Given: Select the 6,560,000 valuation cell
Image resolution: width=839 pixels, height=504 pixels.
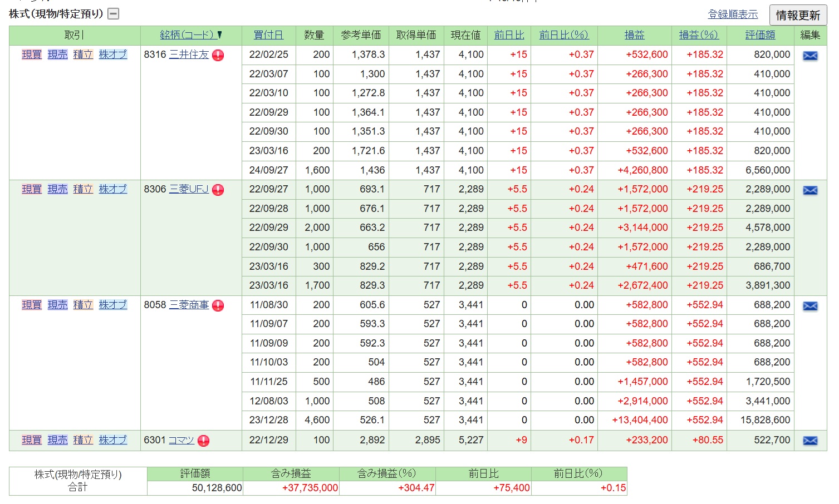Looking at the screenshot, I should click(x=761, y=170).
